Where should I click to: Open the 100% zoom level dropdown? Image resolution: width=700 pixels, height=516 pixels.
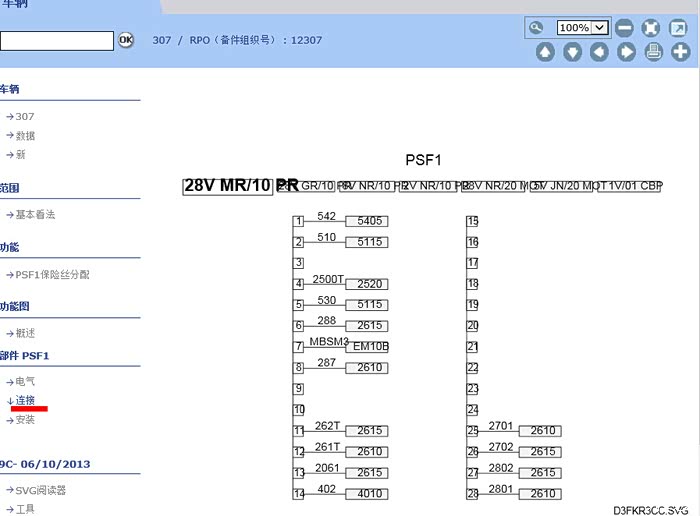click(x=582, y=28)
